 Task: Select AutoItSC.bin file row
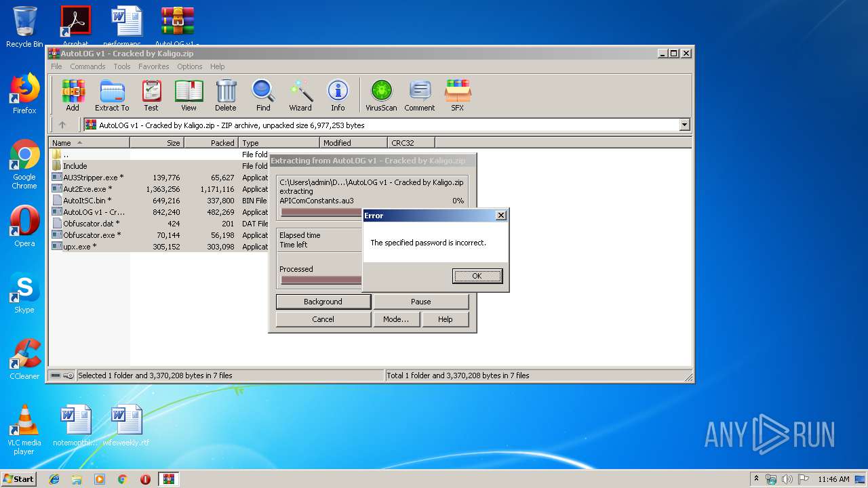pyautogui.click(x=159, y=201)
